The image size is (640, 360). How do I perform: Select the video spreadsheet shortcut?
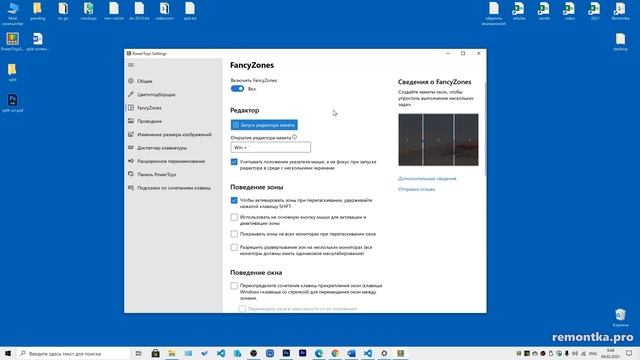pos(569,11)
